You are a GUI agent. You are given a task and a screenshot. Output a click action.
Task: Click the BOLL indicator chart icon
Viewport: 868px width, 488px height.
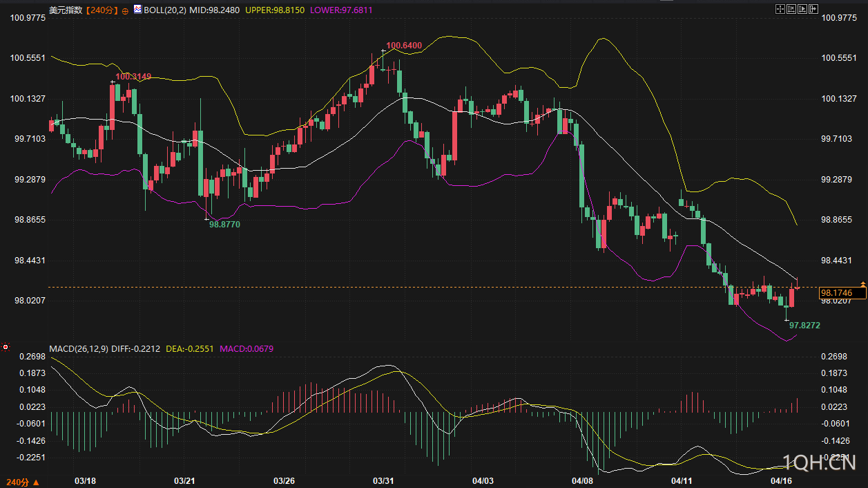point(137,10)
